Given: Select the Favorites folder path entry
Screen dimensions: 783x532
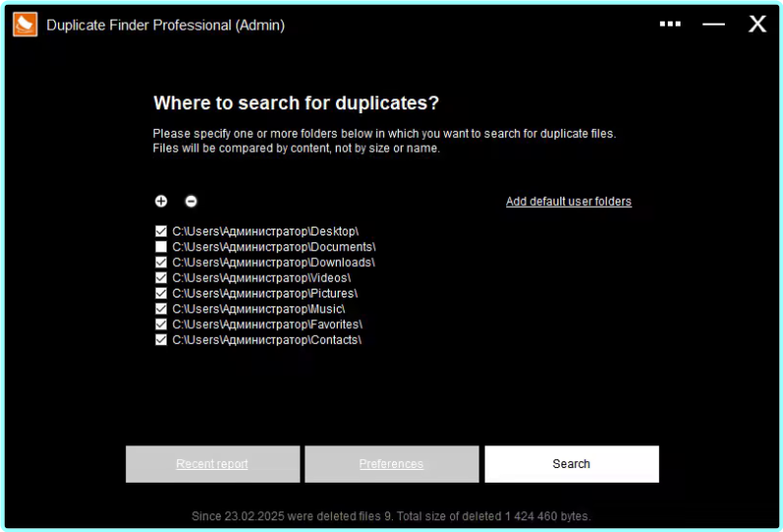Looking at the screenshot, I should [x=267, y=324].
